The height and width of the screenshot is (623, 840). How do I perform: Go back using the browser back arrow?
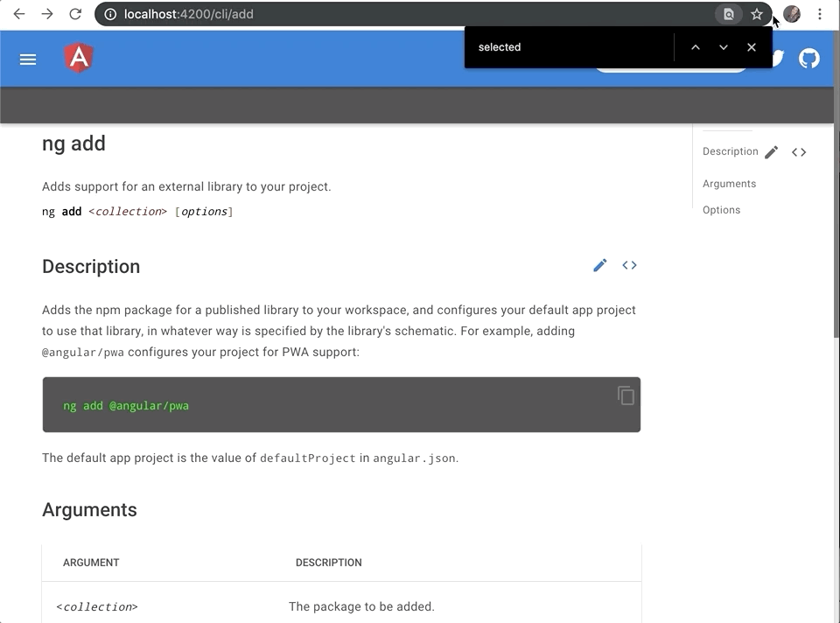(19, 14)
